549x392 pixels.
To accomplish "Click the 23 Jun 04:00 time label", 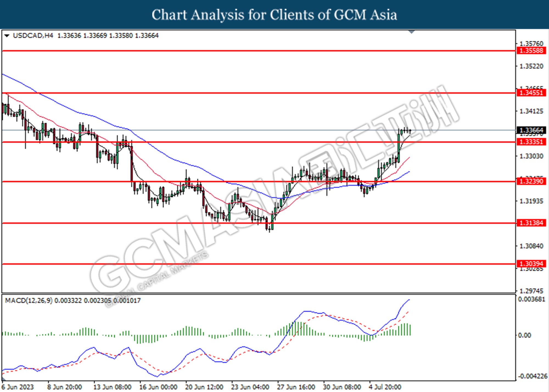I will pyautogui.click(x=250, y=387).
